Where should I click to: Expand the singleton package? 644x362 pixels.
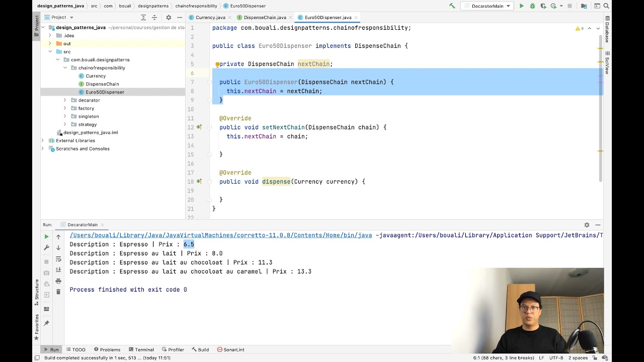65,116
